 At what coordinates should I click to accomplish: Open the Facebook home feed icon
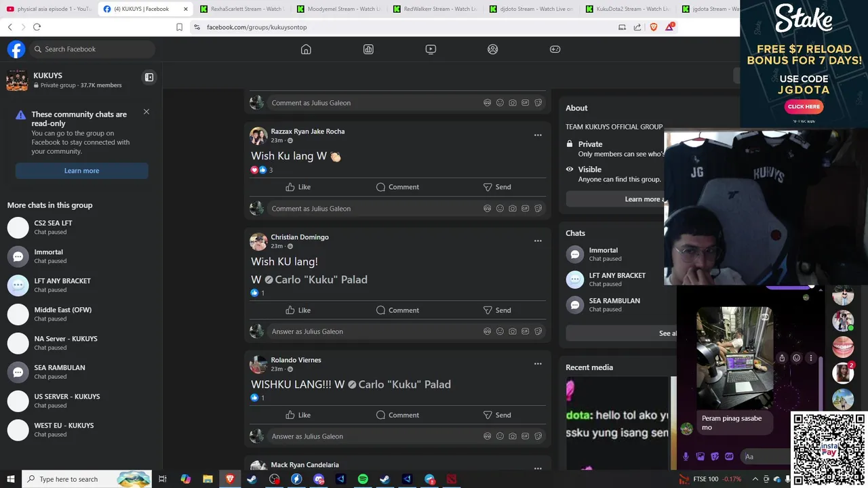pos(306,49)
